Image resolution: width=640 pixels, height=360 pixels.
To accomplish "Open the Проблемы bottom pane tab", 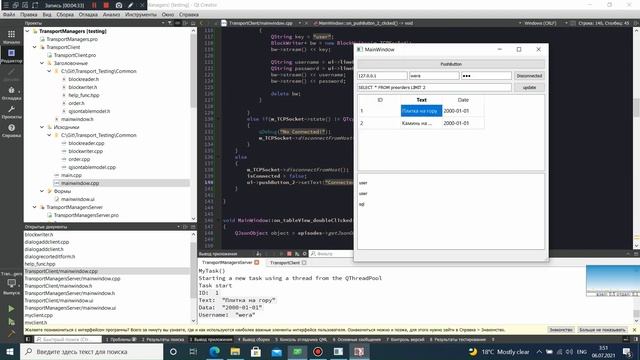I will point(121,339).
